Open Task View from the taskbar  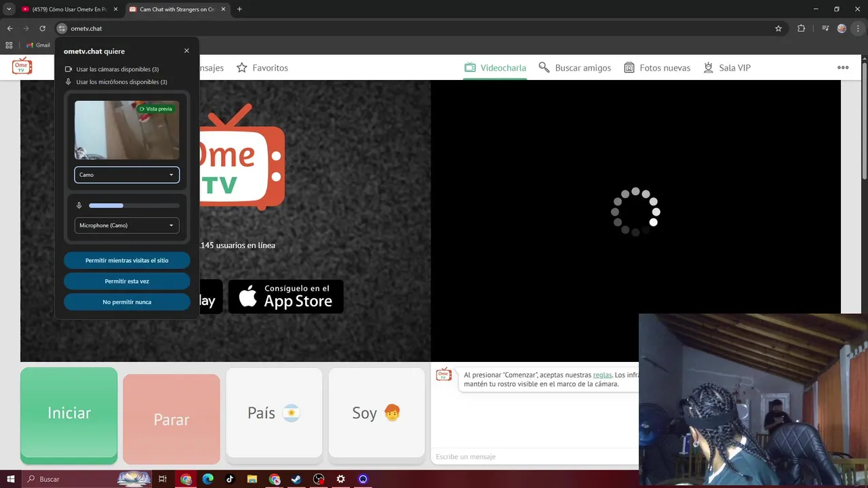click(163, 479)
